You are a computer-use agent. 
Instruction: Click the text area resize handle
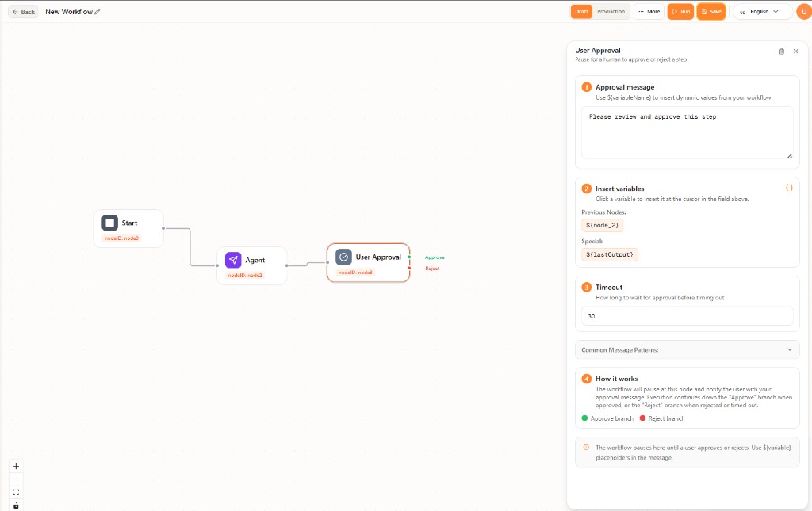[789, 156]
